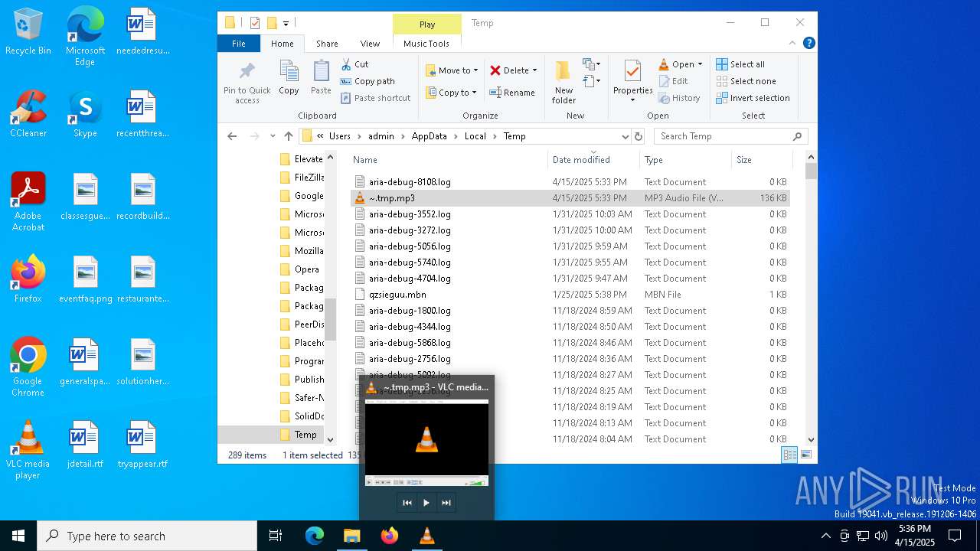The width and height of the screenshot is (980, 551).
Task: Select qzsieguu.mbn file row
Action: [570, 295]
